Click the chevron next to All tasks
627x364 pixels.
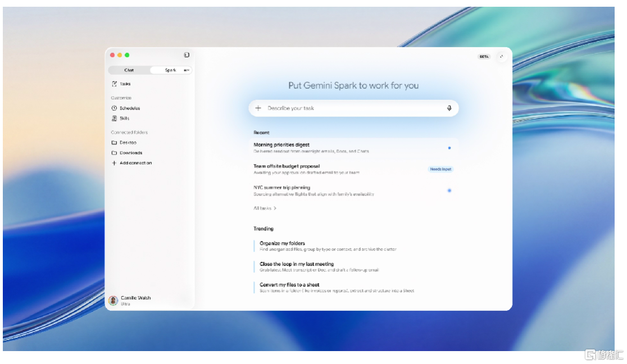point(275,208)
